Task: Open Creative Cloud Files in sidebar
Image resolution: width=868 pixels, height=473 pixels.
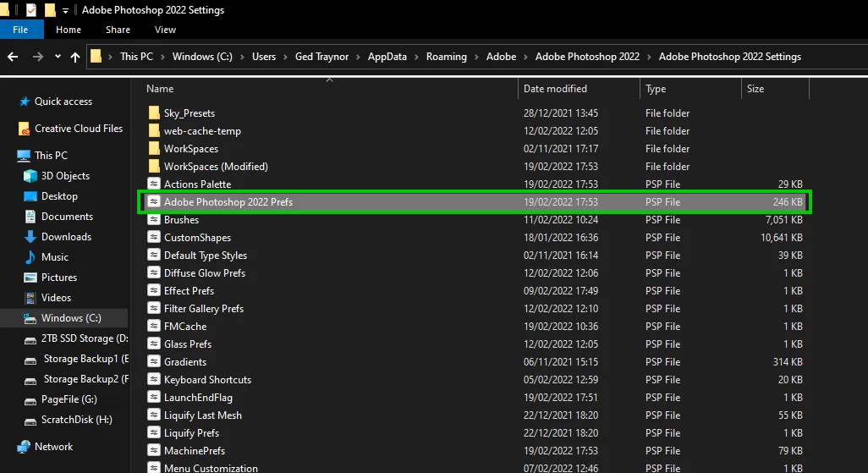Action: click(70, 129)
